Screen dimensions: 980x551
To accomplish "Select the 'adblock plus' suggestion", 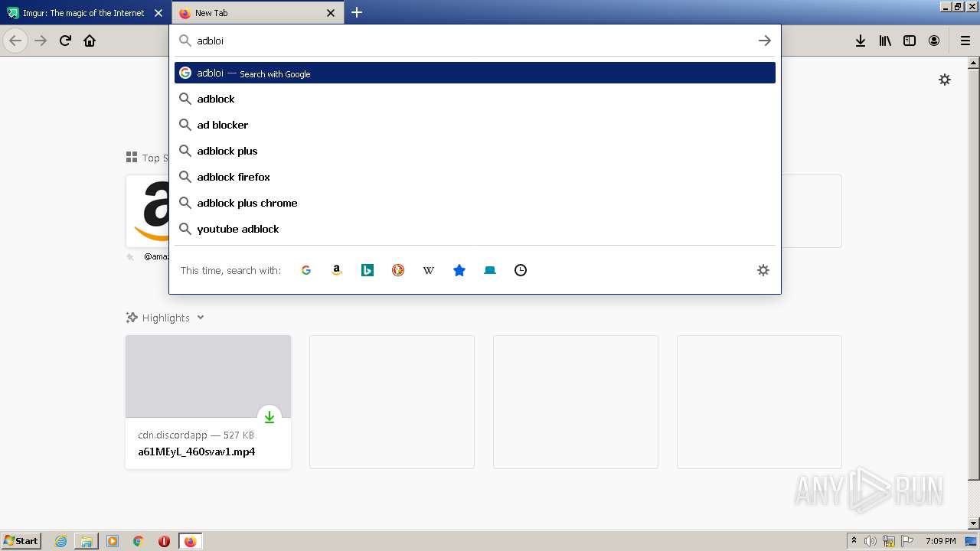I will click(x=475, y=151).
